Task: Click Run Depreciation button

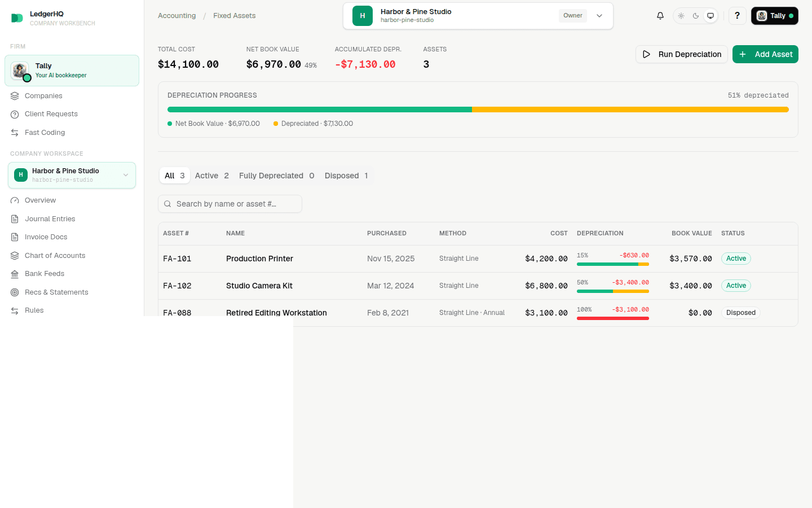Action: click(x=682, y=54)
